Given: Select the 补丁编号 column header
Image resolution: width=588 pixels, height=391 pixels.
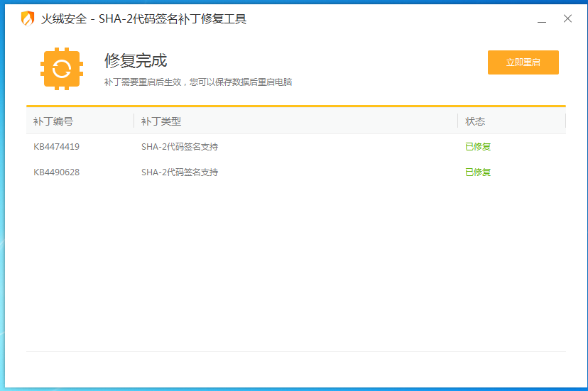Looking at the screenshot, I should coord(80,121).
